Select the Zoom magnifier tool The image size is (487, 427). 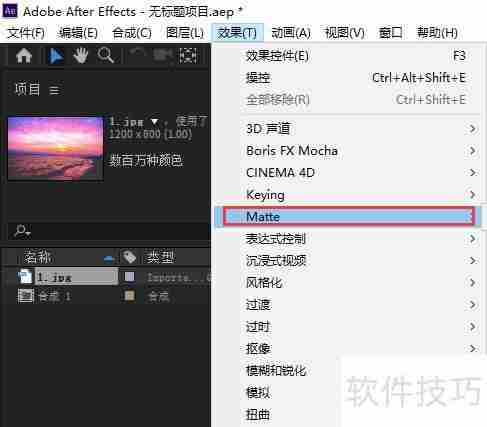(x=106, y=56)
